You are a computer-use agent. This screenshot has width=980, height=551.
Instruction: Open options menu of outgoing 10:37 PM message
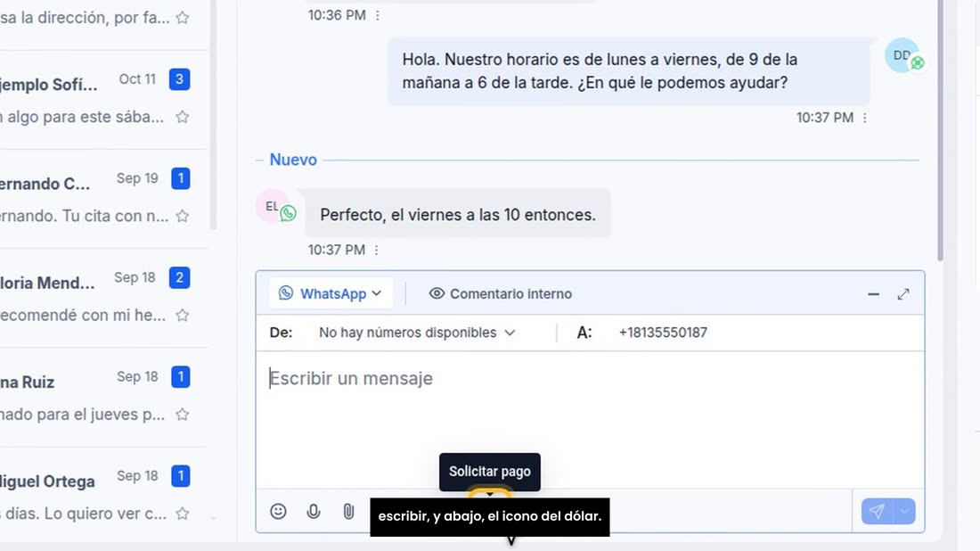point(864,118)
